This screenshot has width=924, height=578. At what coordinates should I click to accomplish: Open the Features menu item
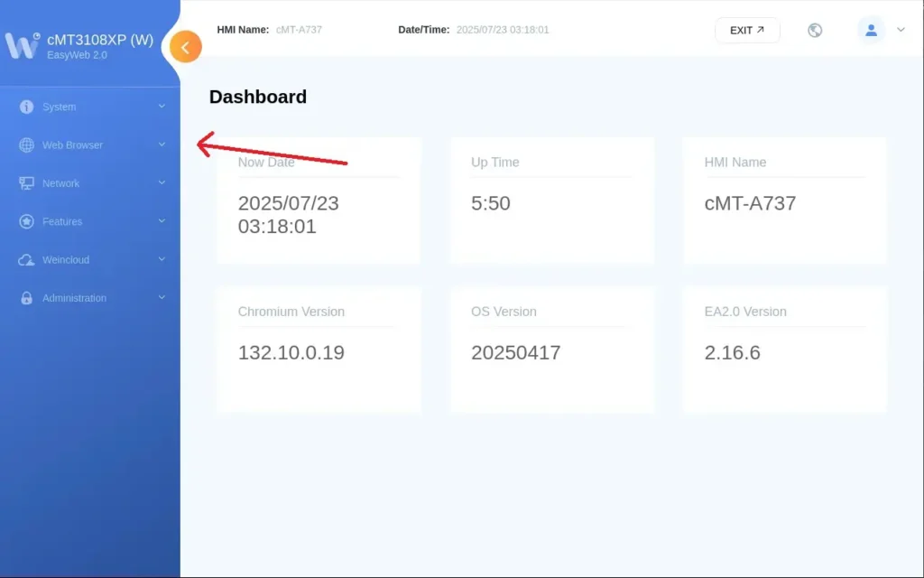tap(90, 222)
